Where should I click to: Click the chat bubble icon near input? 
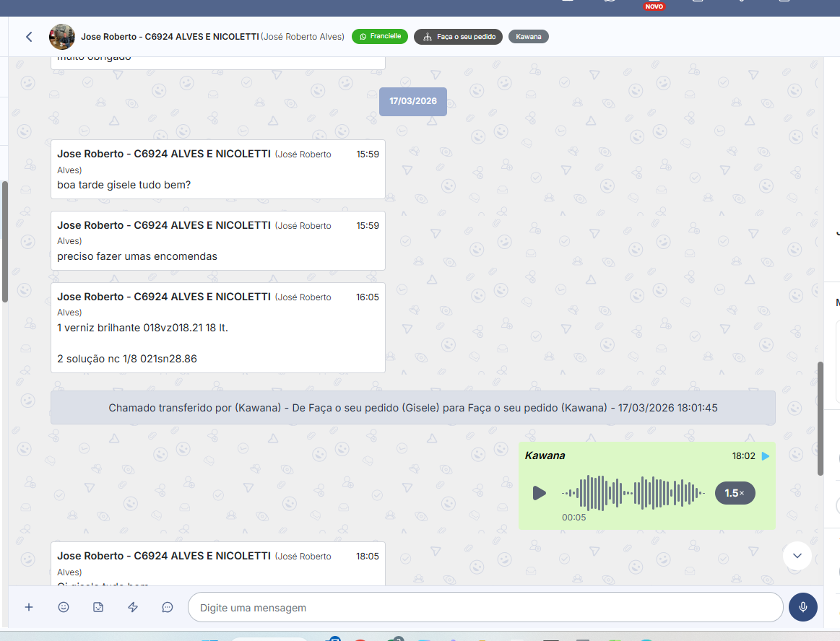pos(168,607)
